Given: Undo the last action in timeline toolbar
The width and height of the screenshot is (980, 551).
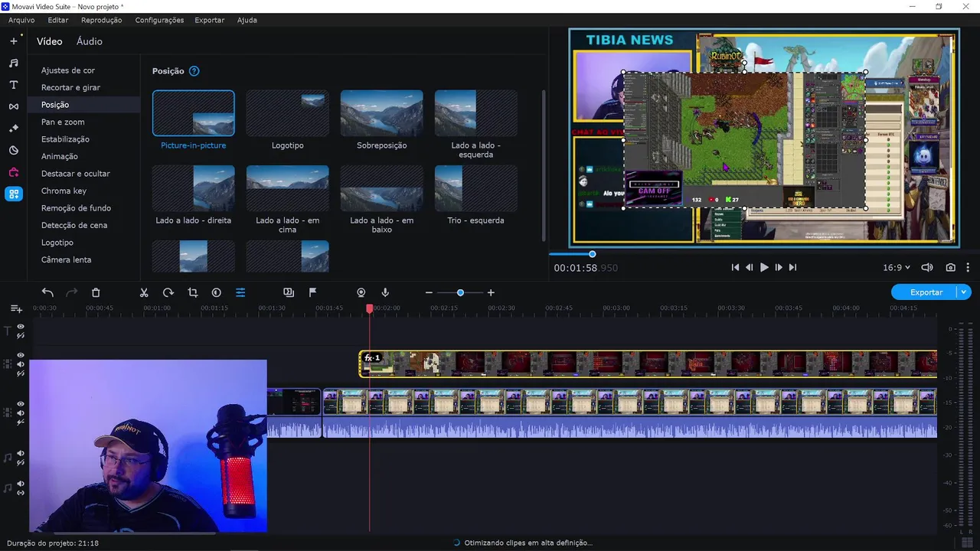Looking at the screenshot, I should (47, 292).
